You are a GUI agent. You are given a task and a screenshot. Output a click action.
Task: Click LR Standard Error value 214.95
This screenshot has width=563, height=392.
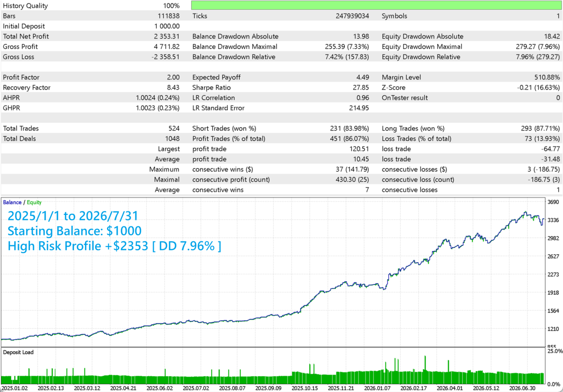[x=359, y=108]
